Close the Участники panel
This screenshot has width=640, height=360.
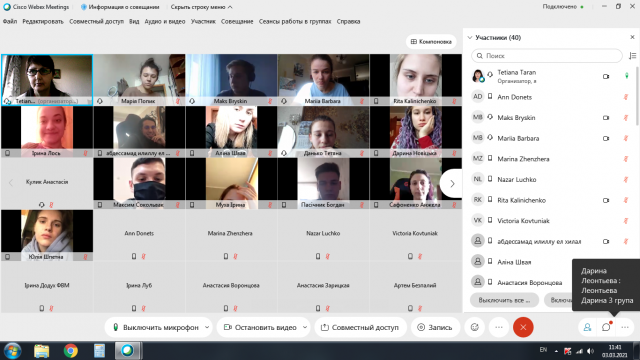[632, 37]
